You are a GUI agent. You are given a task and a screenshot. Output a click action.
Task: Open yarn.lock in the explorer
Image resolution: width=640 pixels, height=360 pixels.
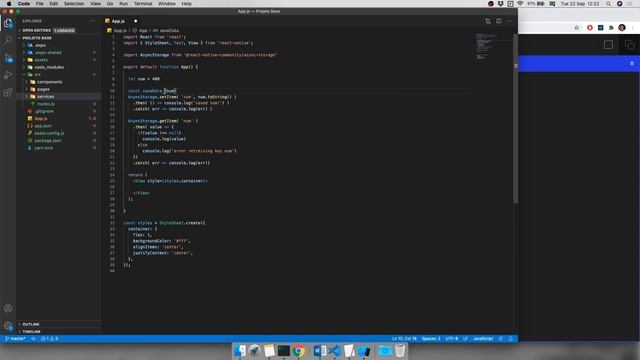[43, 148]
